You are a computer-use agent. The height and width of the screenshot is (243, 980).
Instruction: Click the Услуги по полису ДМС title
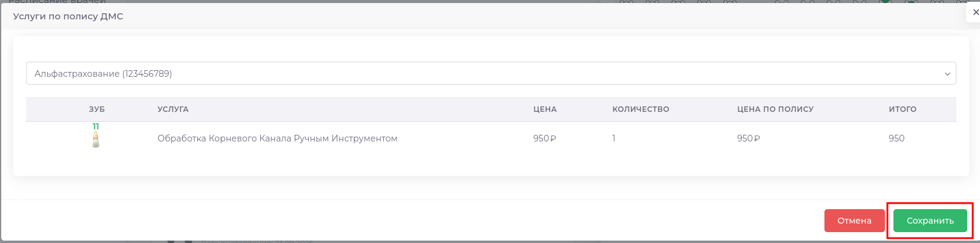point(68,16)
